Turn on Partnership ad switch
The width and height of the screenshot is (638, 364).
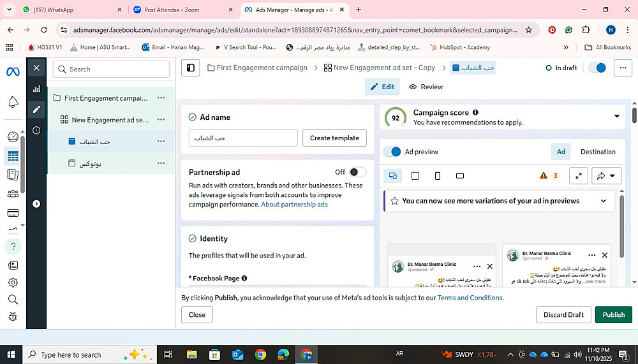point(358,172)
